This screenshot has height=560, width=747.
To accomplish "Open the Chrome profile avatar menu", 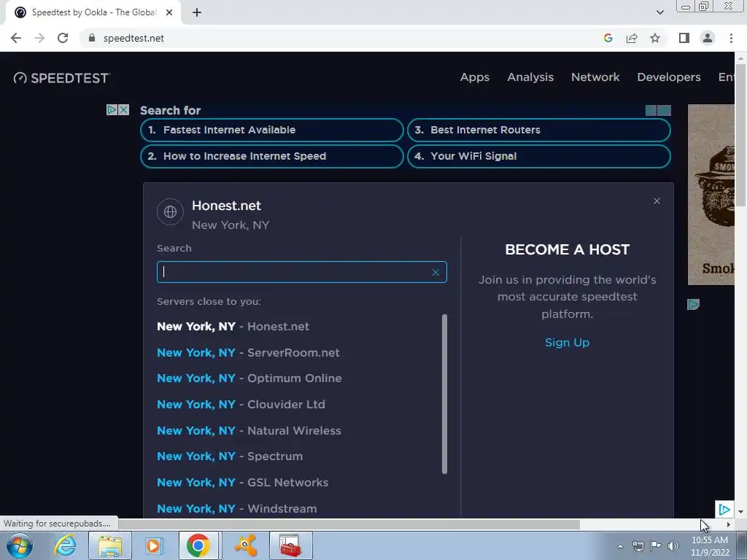I will 708,38.
